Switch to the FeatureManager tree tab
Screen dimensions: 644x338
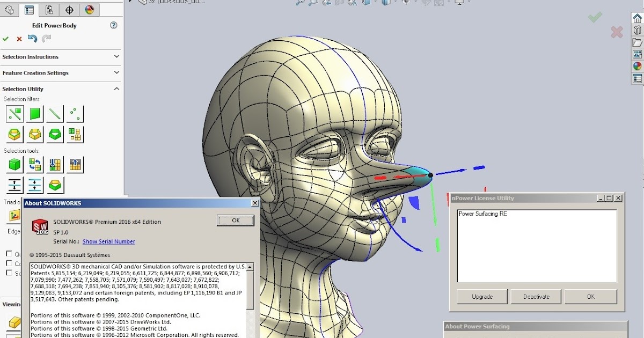coord(9,10)
